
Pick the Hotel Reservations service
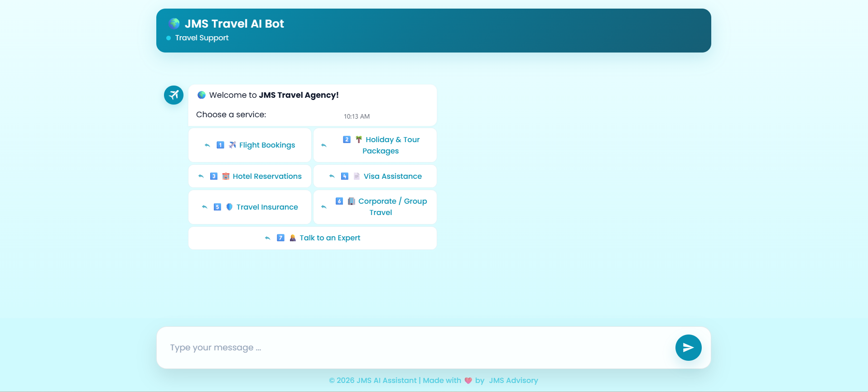pos(267,176)
